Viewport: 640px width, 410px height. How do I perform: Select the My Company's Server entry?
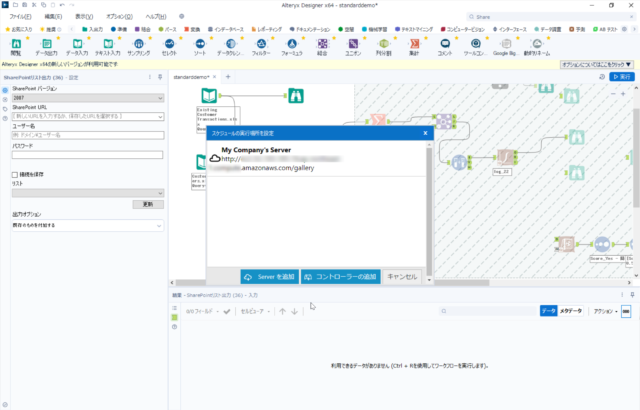317,159
